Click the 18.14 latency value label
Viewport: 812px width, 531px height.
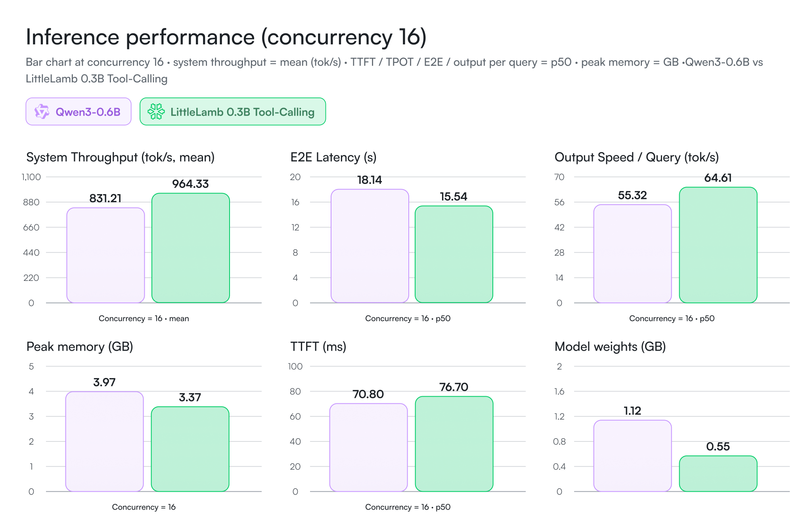click(370, 180)
